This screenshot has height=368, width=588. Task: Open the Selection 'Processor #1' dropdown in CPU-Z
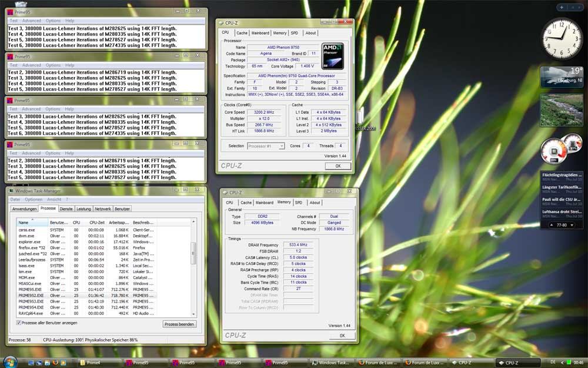pos(266,146)
